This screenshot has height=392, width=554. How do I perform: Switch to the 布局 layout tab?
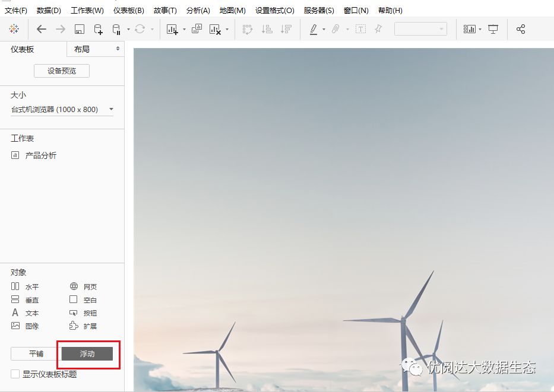[96, 49]
